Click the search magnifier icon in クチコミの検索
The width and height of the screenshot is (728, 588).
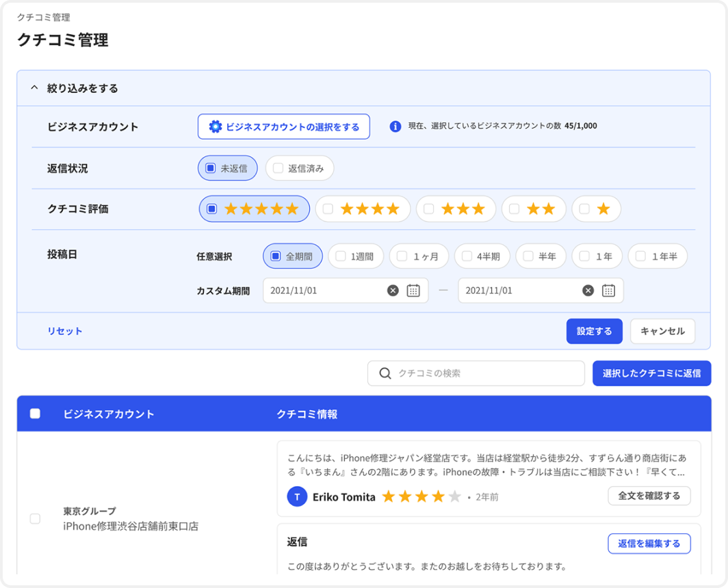385,373
